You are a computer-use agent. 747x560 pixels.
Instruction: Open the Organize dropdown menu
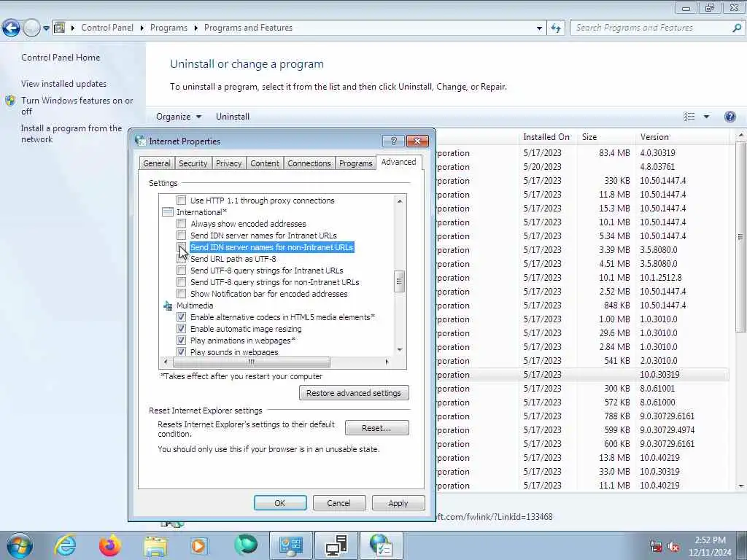(179, 117)
